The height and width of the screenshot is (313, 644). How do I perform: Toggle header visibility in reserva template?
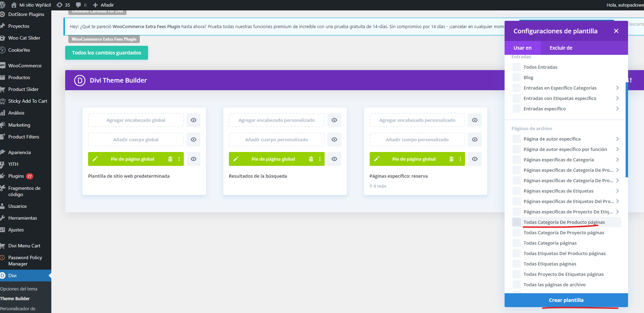[x=475, y=120]
